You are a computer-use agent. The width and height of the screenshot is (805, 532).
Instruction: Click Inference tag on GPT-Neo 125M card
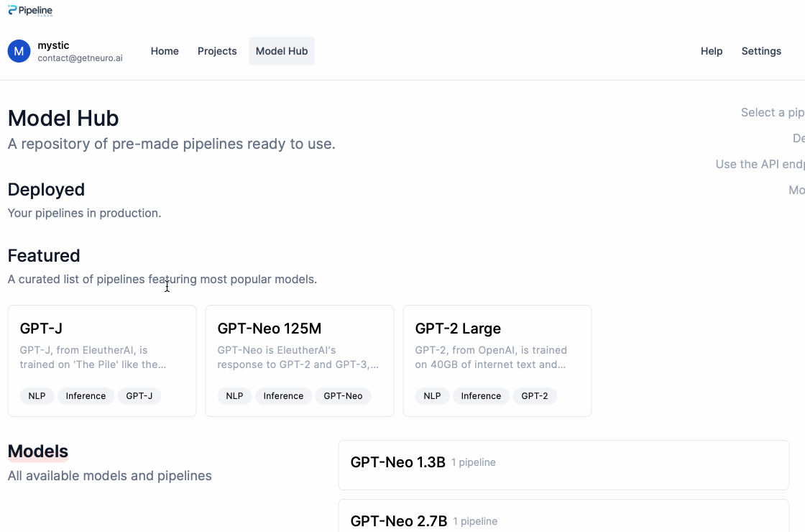click(283, 396)
